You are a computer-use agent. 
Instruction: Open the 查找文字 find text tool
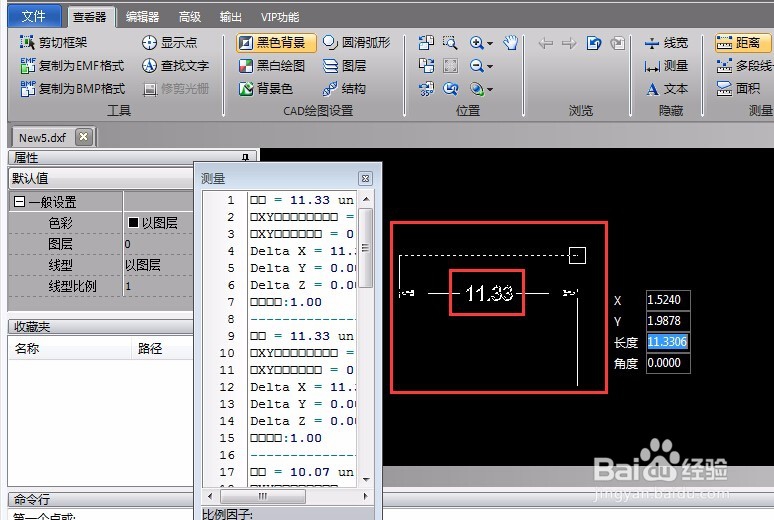point(175,66)
